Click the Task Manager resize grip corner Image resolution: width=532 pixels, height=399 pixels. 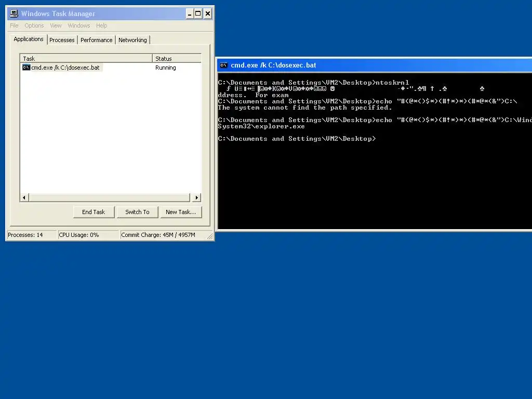click(x=210, y=236)
